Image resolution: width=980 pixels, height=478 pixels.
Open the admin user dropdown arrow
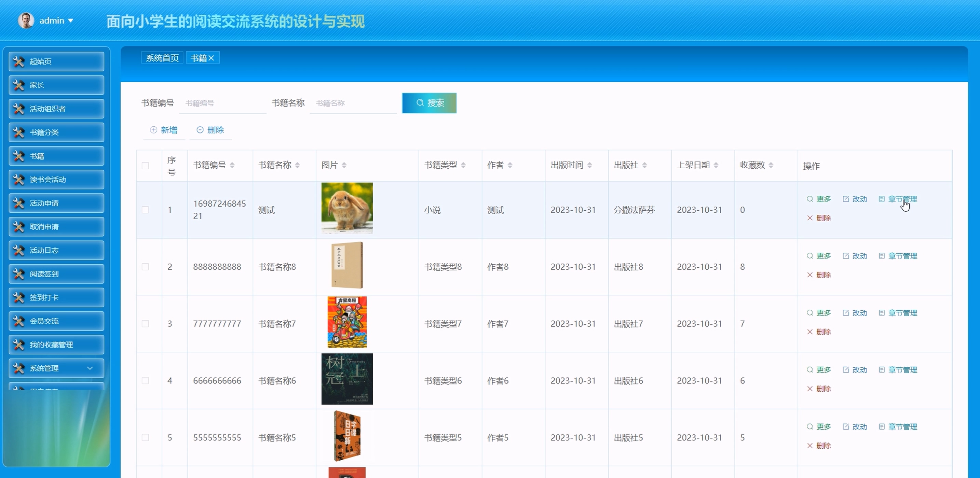tap(71, 21)
